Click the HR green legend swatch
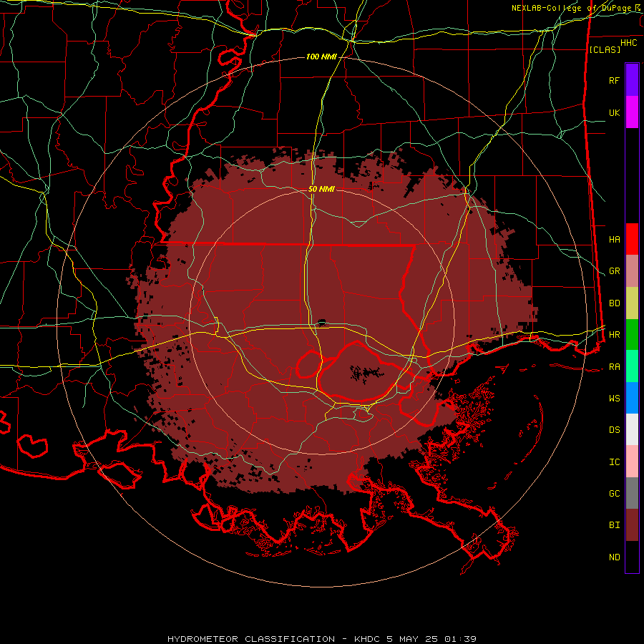 click(632, 335)
